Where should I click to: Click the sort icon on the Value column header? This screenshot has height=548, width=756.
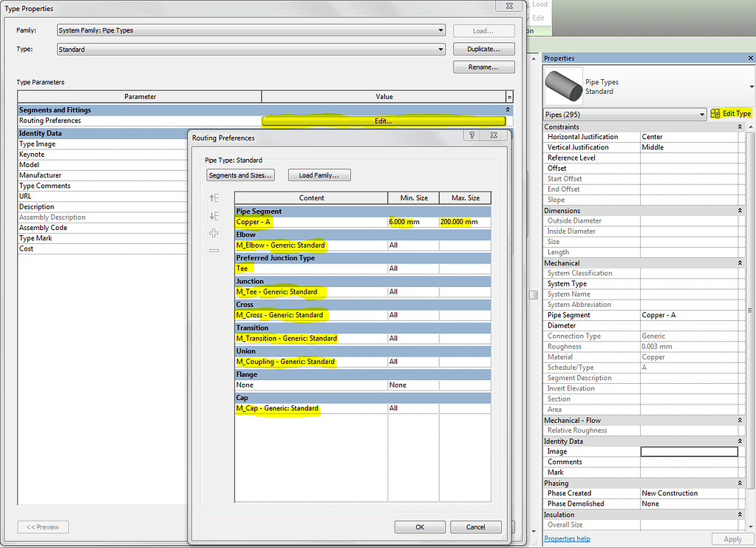click(509, 96)
